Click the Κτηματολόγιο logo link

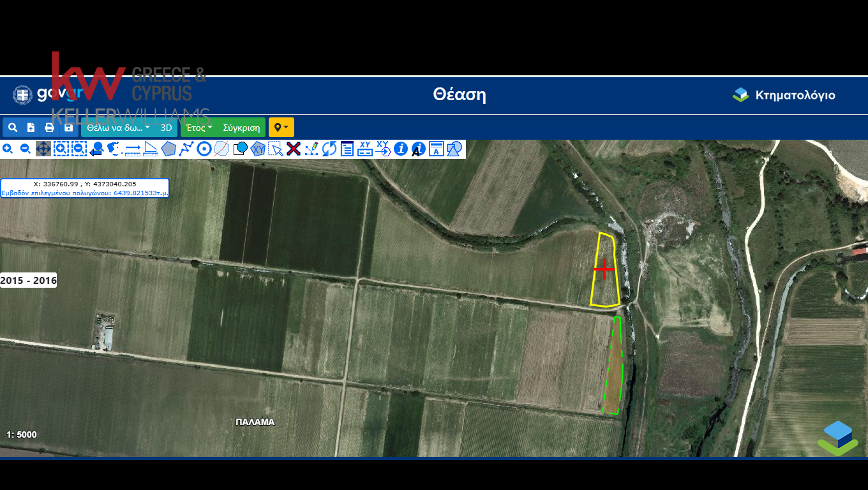point(784,96)
